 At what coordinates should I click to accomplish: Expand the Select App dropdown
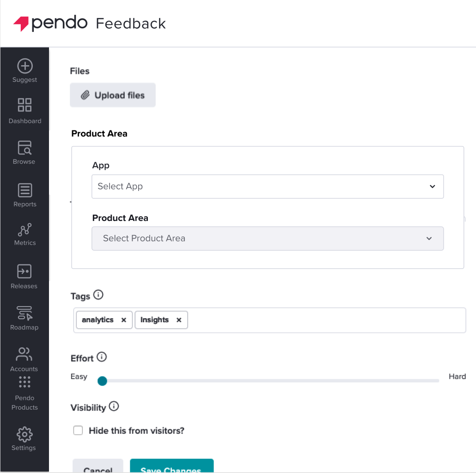(268, 186)
